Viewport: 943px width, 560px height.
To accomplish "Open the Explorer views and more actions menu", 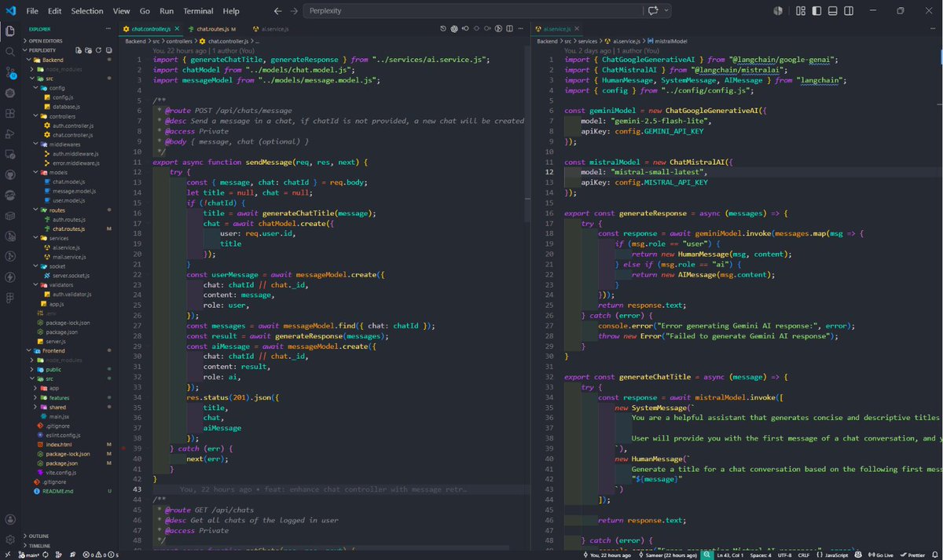I will [x=108, y=29].
